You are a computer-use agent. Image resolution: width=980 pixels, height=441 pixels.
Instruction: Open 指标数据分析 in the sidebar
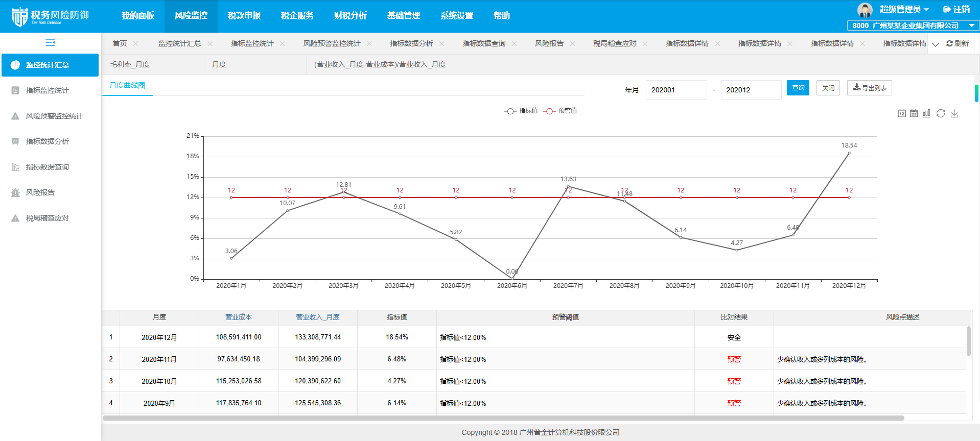[50, 141]
